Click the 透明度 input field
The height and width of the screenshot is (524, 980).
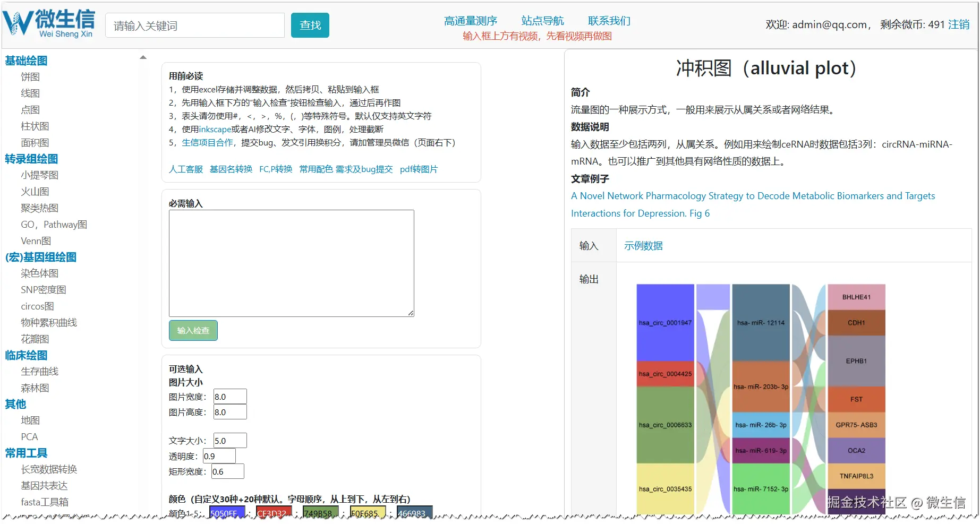tap(219, 456)
